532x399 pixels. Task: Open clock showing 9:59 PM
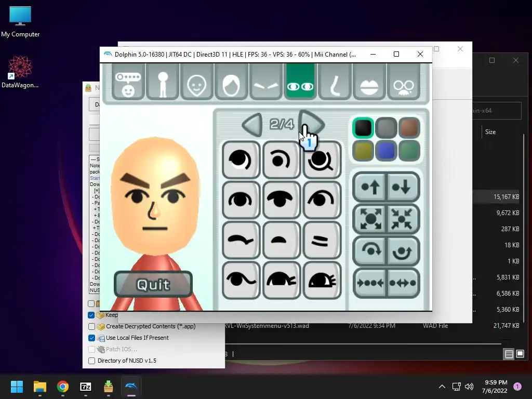(x=495, y=387)
